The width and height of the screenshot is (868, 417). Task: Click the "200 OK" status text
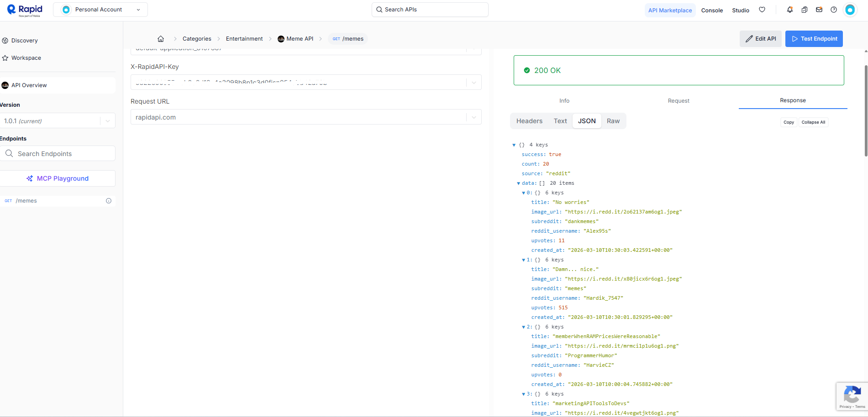coord(547,70)
